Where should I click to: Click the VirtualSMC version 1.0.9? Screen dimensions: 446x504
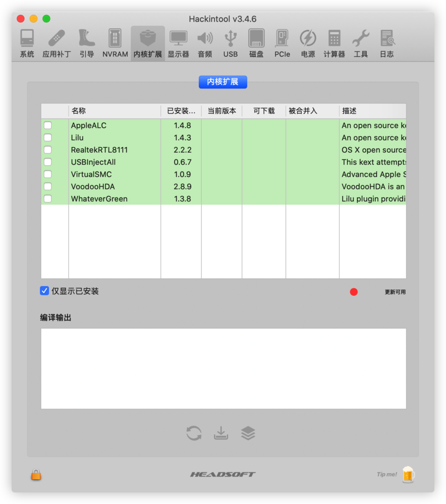[183, 174]
